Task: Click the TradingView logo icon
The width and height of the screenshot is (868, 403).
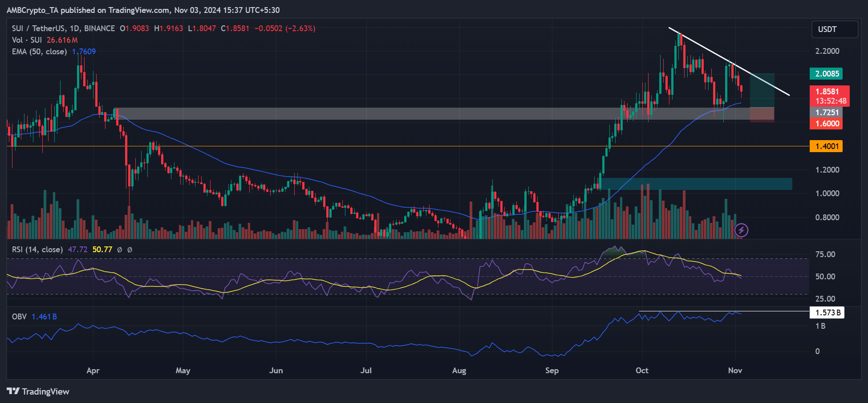Action: point(13,391)
